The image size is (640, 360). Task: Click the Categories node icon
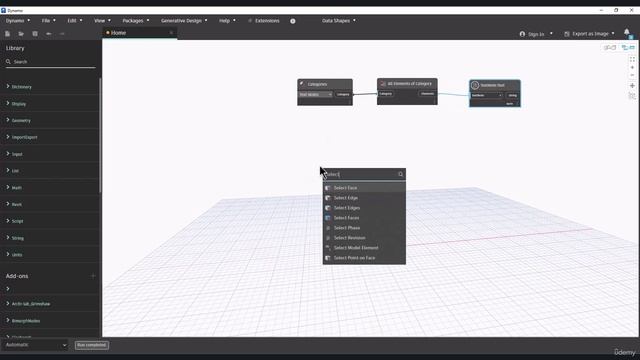pyautogui.click(x=302, y=84)
